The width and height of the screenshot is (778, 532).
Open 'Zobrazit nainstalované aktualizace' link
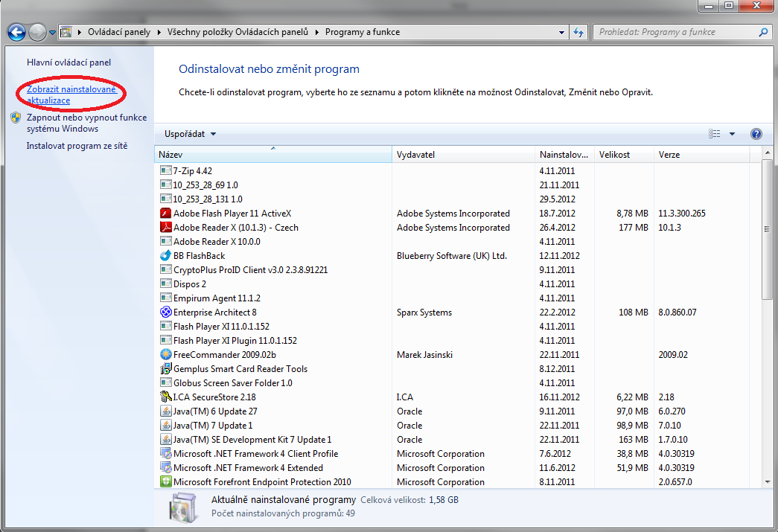click(71, 94)
